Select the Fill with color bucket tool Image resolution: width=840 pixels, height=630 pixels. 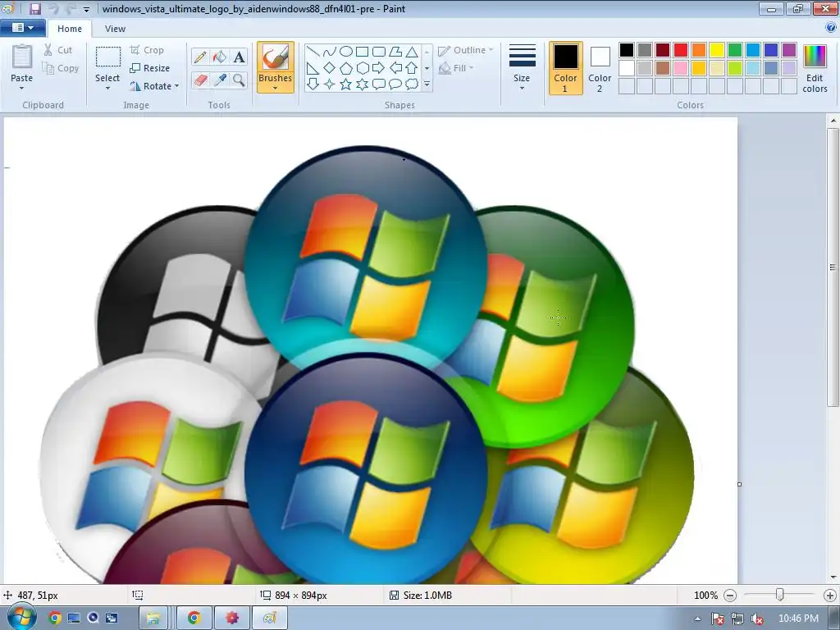click(220, 57)
